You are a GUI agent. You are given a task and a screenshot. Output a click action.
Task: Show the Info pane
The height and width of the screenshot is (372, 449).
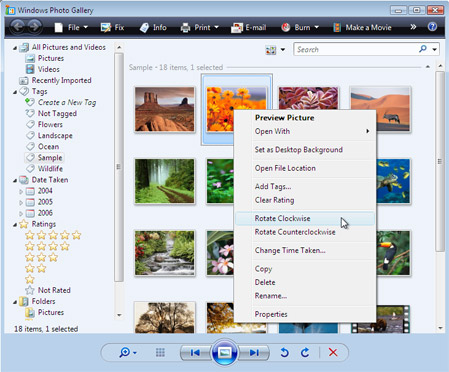(x=153, y=27)
